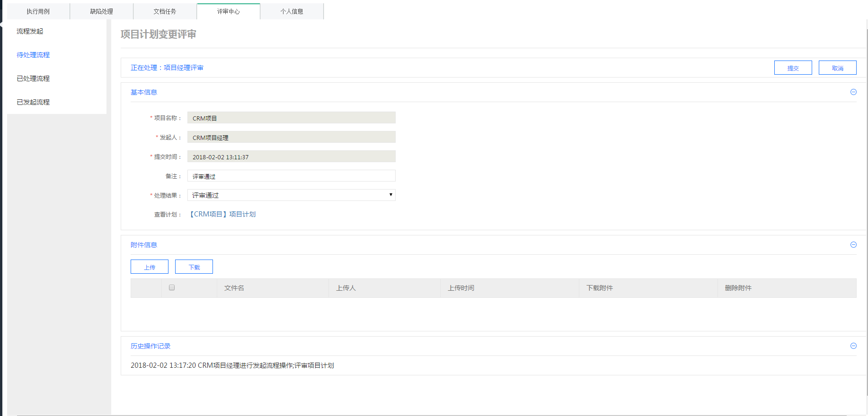Image resolution: width=868 pixels, height=416 pixels.
Task: Click the 备注 input field
Action: (291, 176)
